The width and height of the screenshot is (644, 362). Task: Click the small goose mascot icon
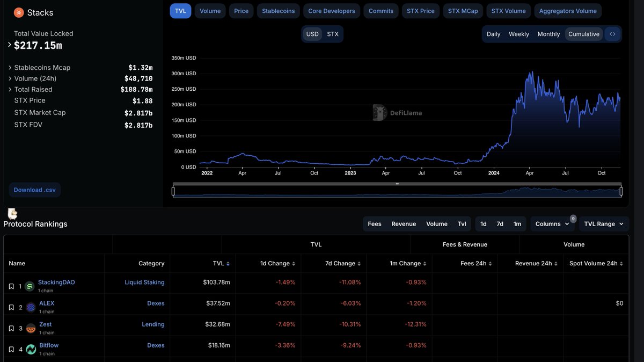coord(12,214)
